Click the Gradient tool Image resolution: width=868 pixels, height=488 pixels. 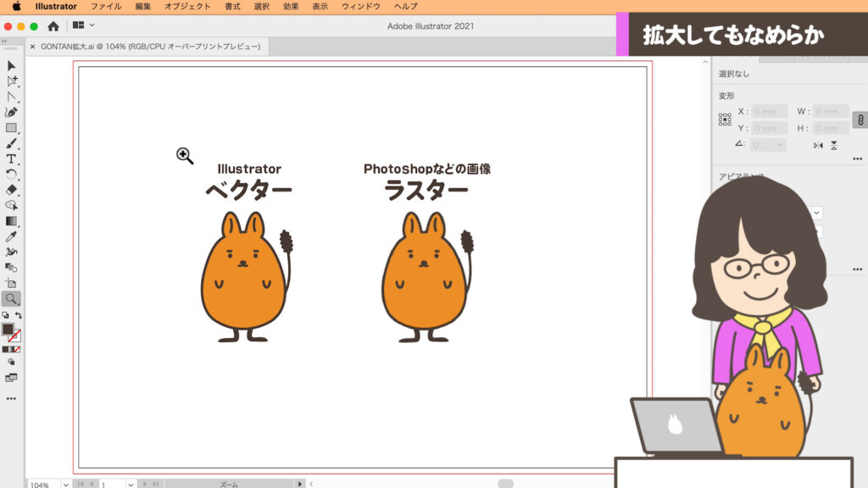12,220
